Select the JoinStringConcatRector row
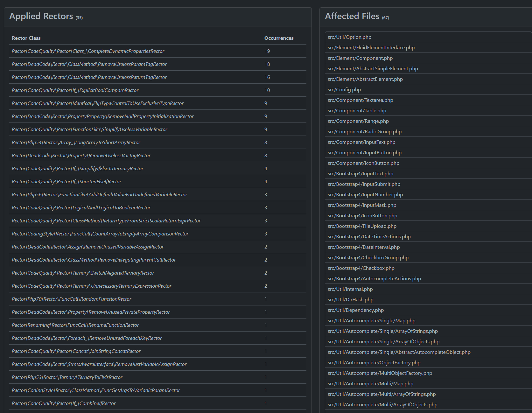The image size is (532, 413). click(158, 351)
